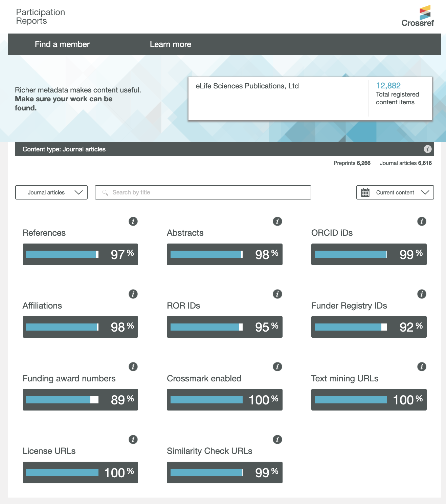Click the Similarity Check URLs 99% bar

click(x=225, y=472)
